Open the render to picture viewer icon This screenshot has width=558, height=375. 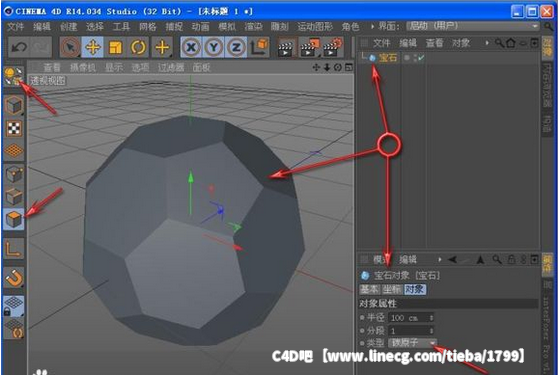(308, 47)
